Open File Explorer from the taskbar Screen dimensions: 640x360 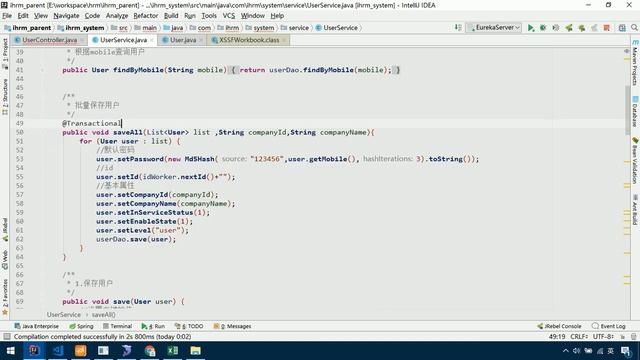tap(196, 351)
